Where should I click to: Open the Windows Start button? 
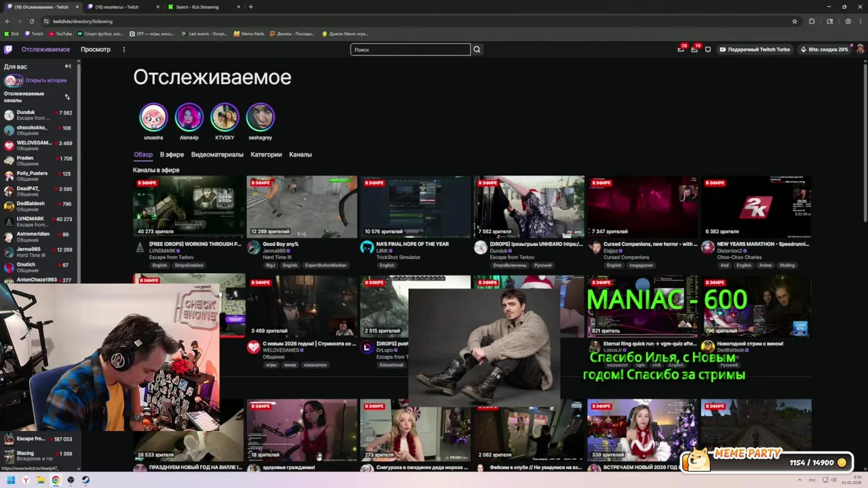click(x=11, y=480)
